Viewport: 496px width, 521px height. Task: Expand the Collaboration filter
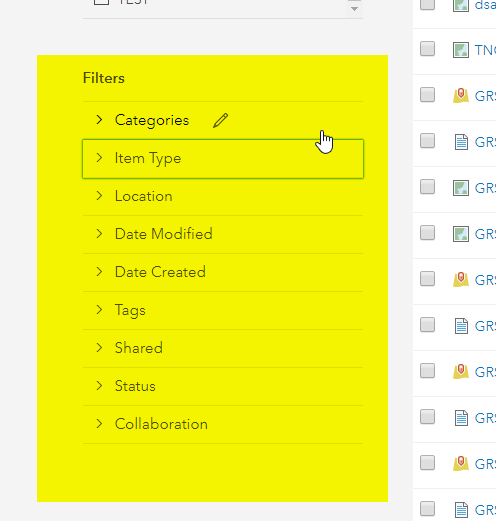tap(223, 424)
